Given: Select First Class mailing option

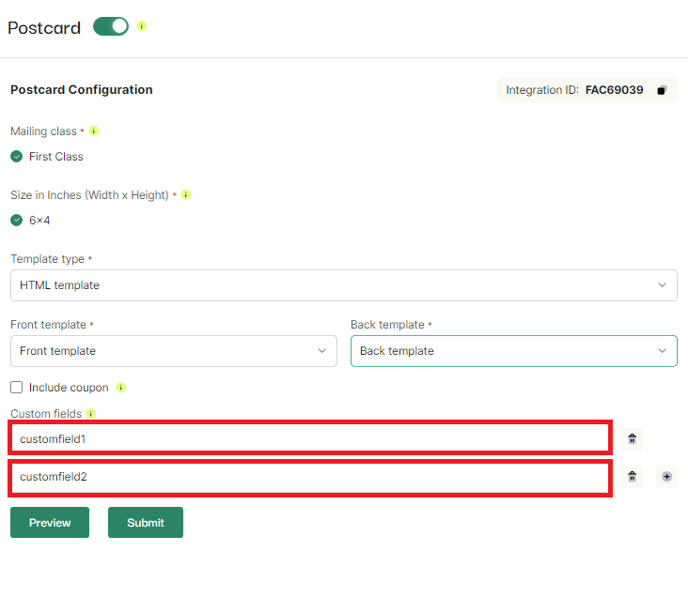Looking at the screenshot, I should tap(17, 156).
